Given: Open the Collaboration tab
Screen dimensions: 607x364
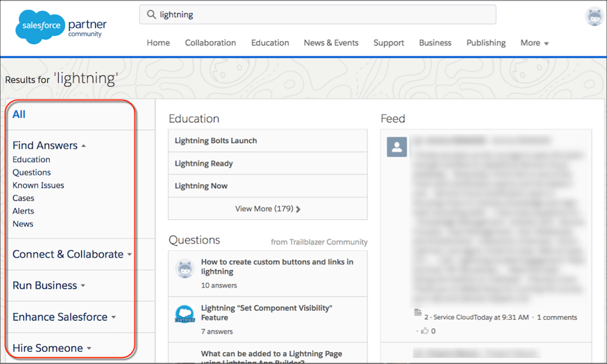Looking at the screenshot, I should 211,43.
